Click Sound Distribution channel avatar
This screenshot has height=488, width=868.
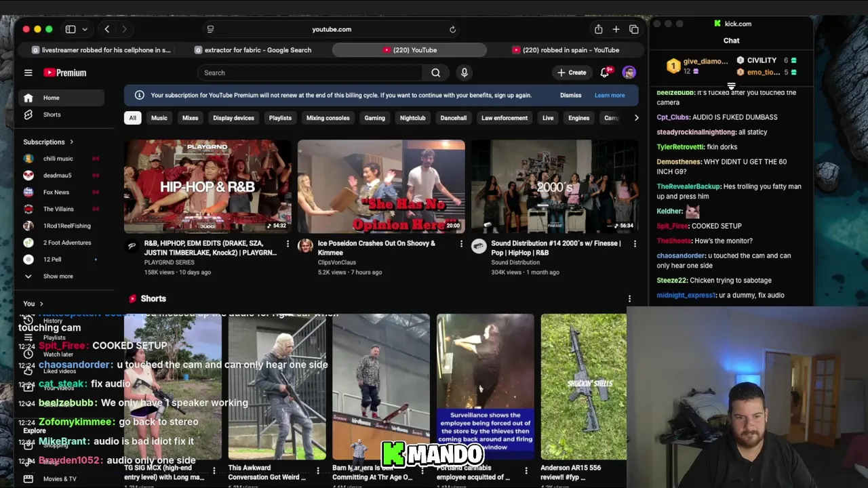pyautogui.click(x=479, y=246)
